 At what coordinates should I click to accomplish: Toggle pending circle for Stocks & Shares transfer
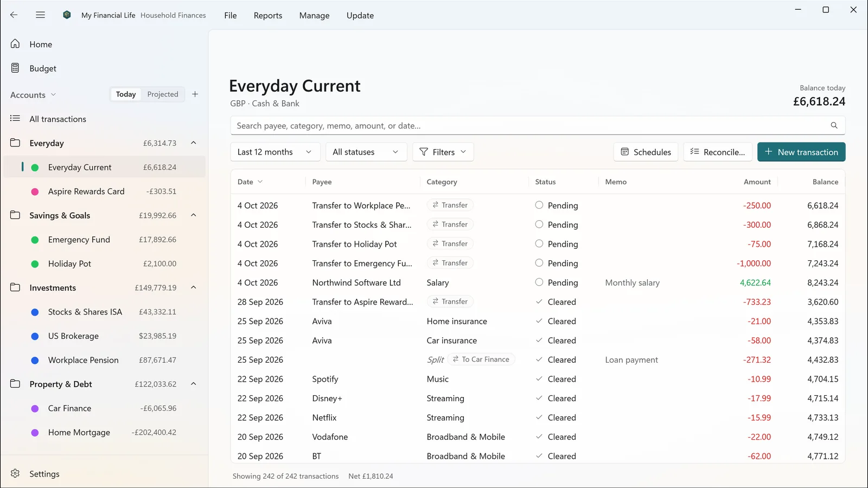(x=539, y=224)
